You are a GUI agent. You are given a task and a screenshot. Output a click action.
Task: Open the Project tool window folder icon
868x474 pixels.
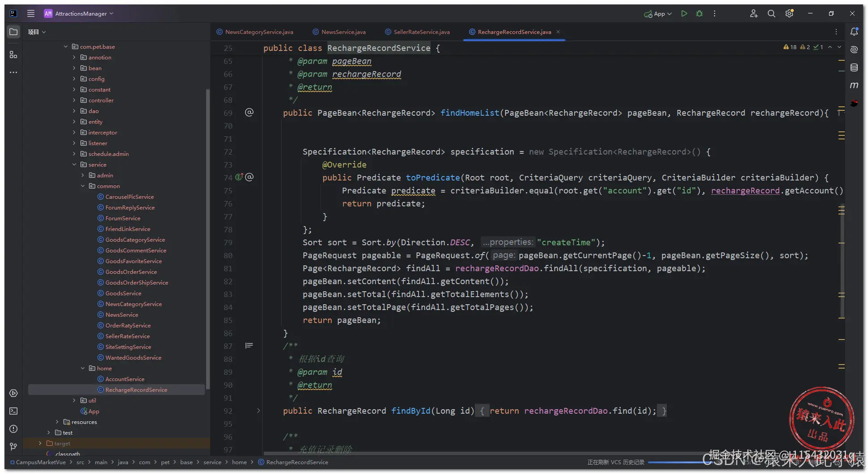(x=13, y=32)
